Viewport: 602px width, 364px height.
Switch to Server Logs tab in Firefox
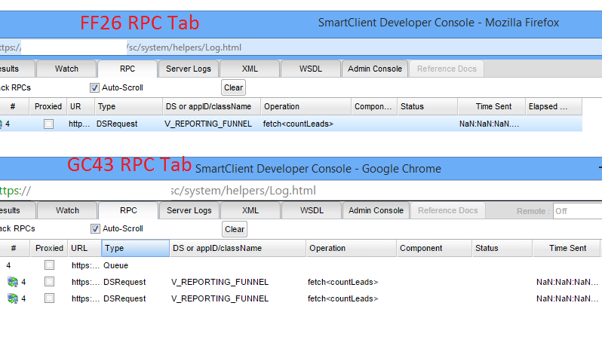coord(189,69)
